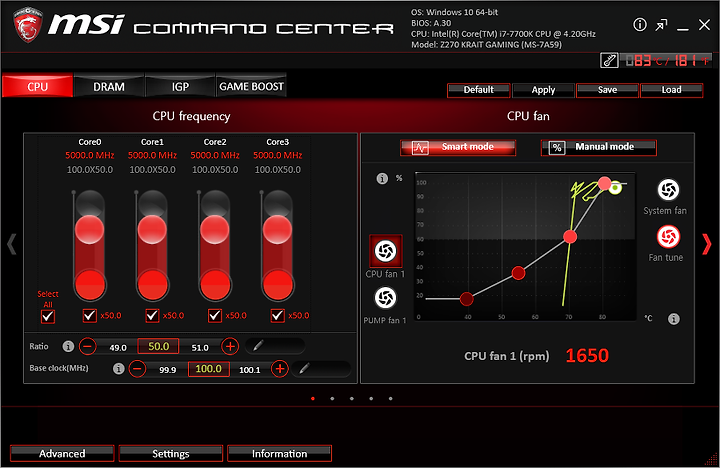Increase Base clock with the plus button
Screen dimensions: 720x468
coord(280,368)
